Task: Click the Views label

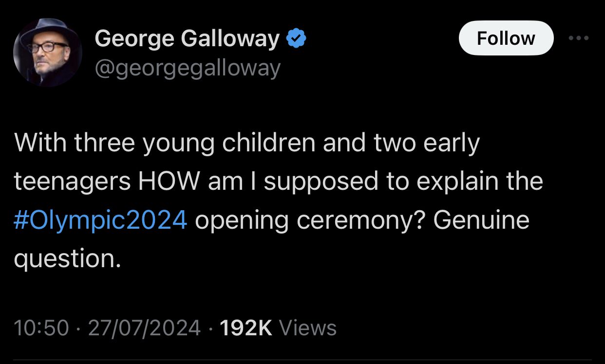Action: click(307, 328)
